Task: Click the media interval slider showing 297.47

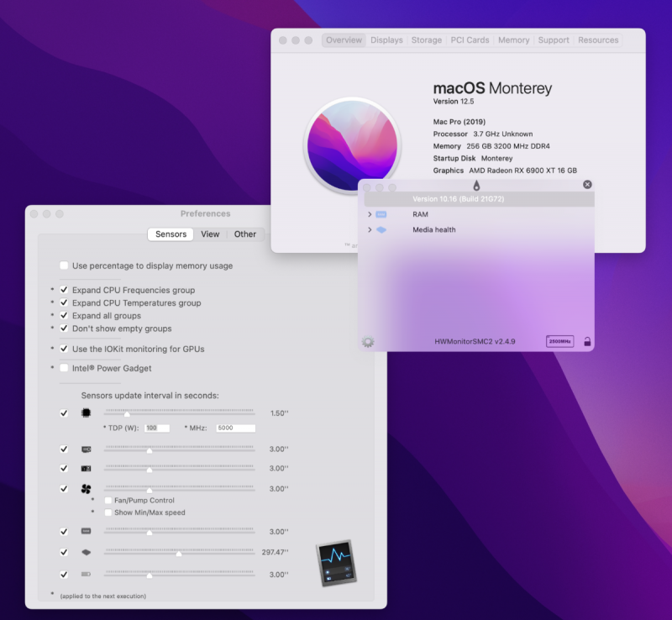Action: click(180, 552)
